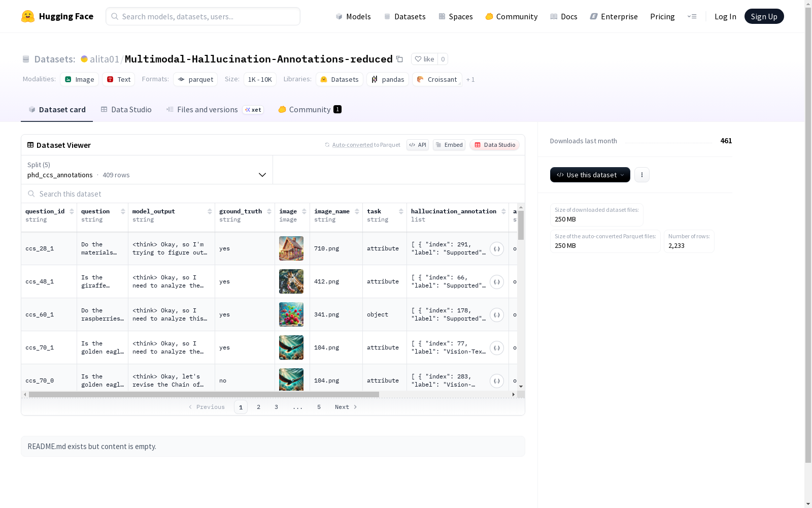812x508 pixels.
Task: Go to page 5 of results
Action: [x=319, y=407]
